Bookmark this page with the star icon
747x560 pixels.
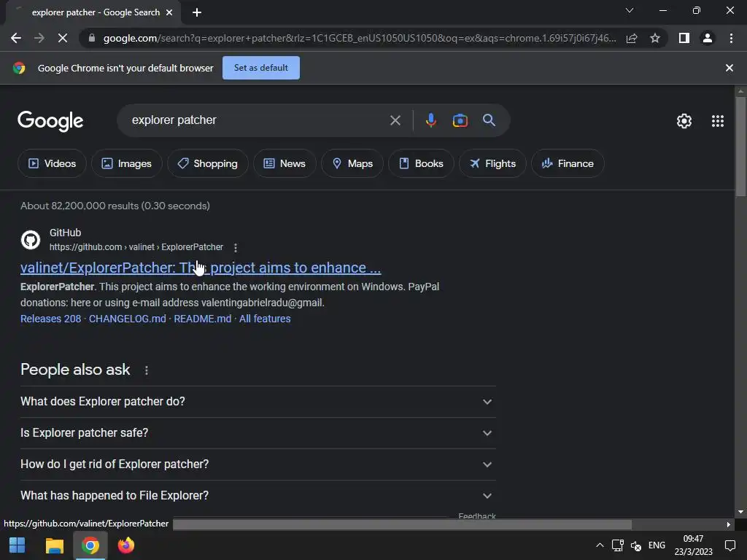(655, 38)
